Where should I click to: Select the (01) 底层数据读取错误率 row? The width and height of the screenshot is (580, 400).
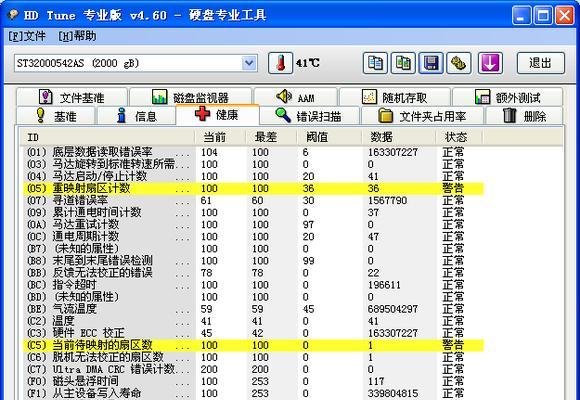click(x=253, y=152)
